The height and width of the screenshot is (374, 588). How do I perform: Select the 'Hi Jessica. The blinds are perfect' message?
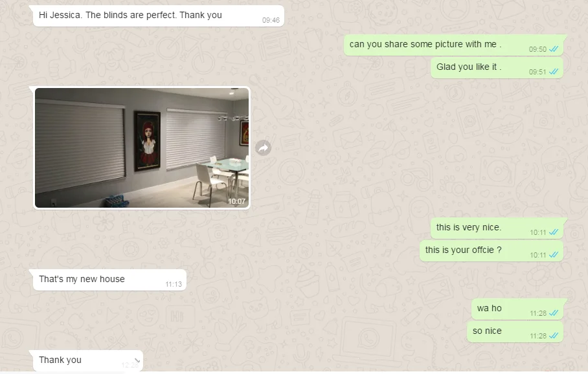[x=158, y=16]
